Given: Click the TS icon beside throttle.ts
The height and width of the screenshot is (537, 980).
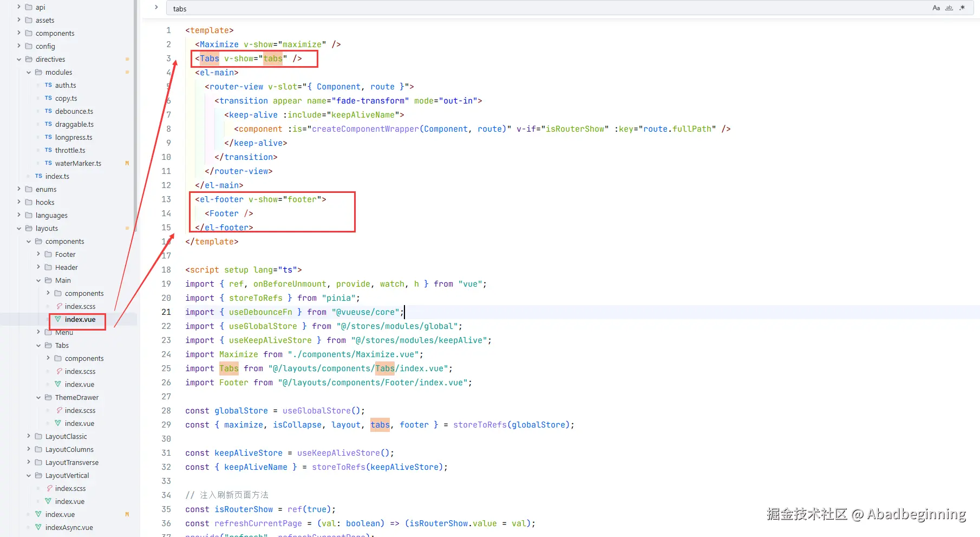Looking at the screenshot, I should pos(48,150).
